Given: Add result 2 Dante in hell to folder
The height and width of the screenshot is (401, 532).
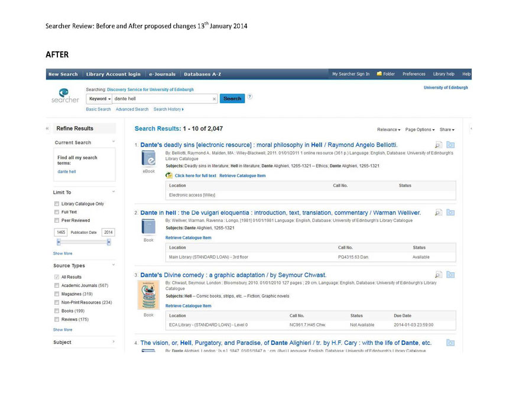Looking at the screenshot, I should pos(450,213).
